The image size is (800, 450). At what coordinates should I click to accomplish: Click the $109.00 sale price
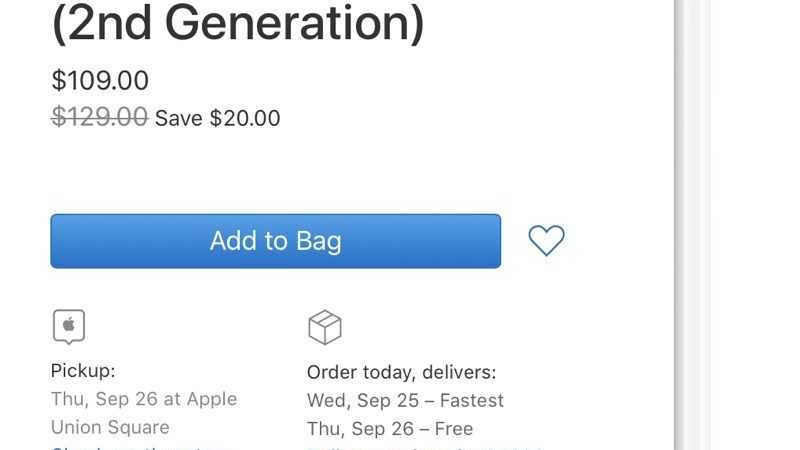(100, 80)
